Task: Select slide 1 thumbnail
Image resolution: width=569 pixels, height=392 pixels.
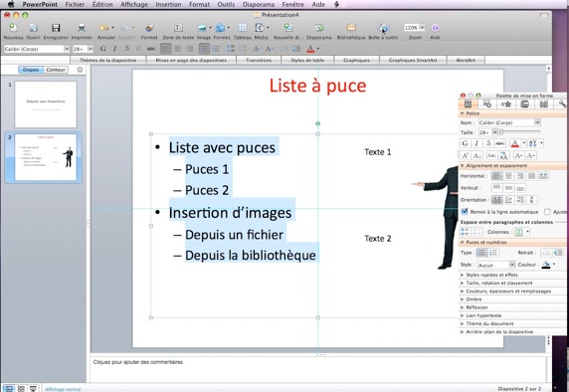Action: (x=46, y=104)
